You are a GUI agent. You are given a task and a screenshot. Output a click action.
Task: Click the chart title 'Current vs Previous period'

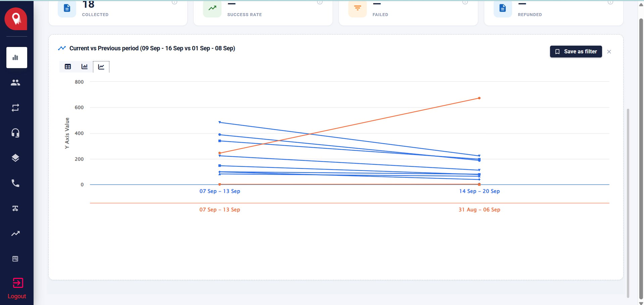(x=152, y=48)
